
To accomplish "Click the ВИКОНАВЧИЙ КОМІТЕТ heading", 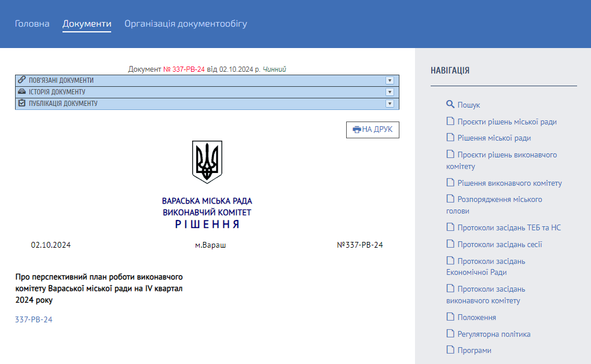I will coord(207,212).
